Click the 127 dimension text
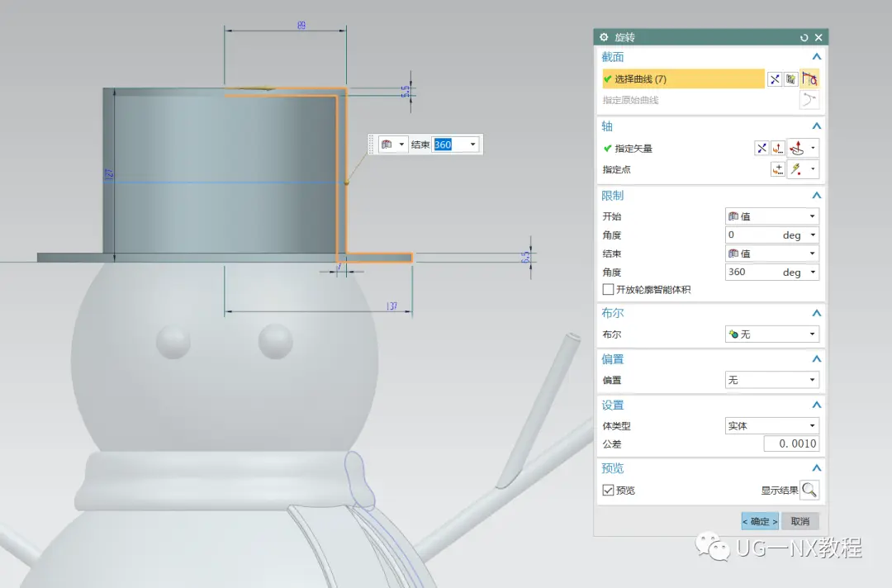 point(109,174)
